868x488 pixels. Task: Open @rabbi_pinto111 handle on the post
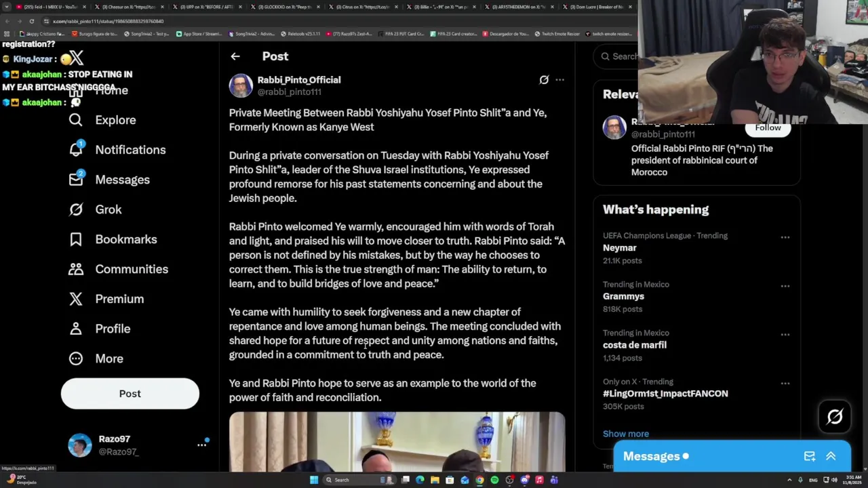point(290,92)
